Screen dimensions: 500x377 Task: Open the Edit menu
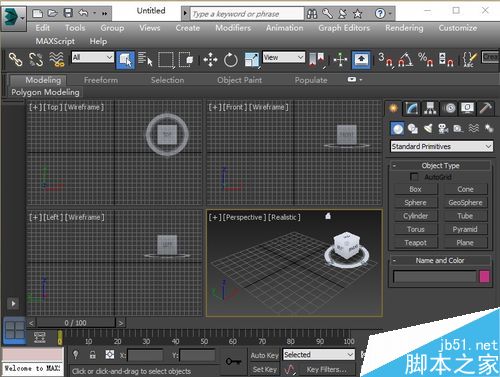pyautogui.click(x=43, y=28)
